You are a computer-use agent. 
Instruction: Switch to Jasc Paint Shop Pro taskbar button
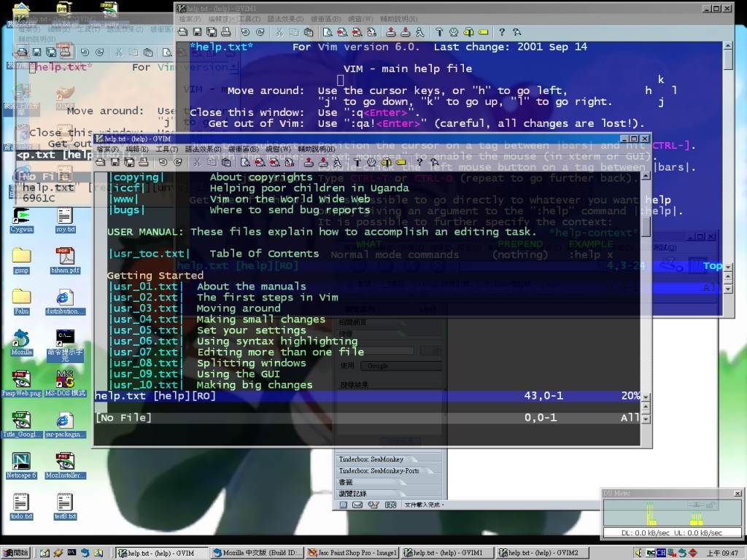tap(352, 553)
